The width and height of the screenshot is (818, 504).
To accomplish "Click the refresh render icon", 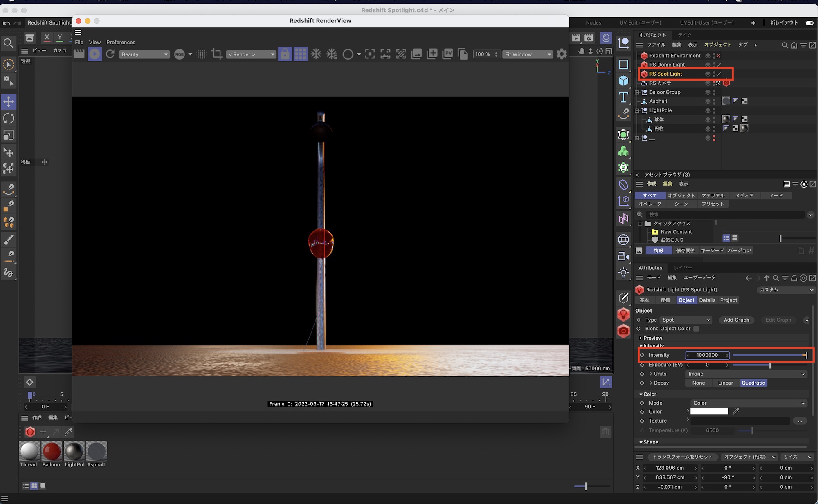I will pyautogui.click(x=110, y=54).
